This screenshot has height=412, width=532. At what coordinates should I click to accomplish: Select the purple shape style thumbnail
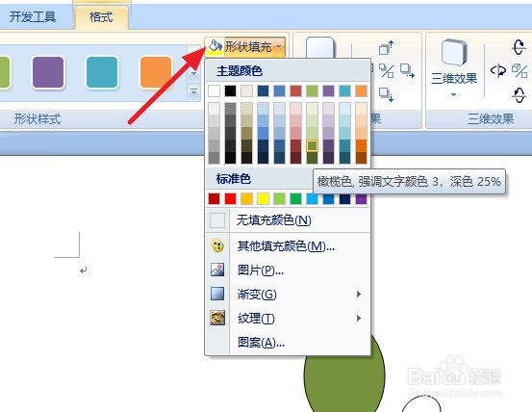click(48, 72)
